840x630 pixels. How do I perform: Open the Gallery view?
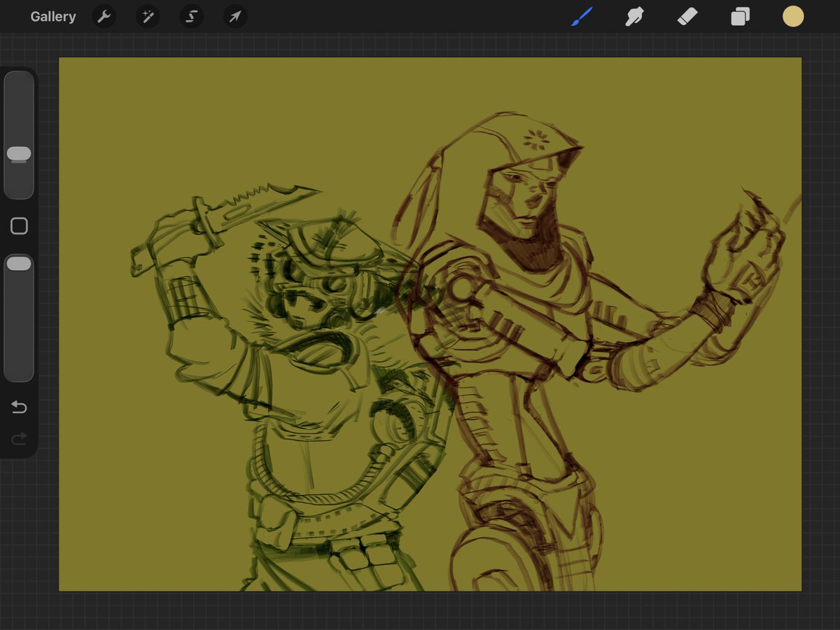click(x=53, y=17)
